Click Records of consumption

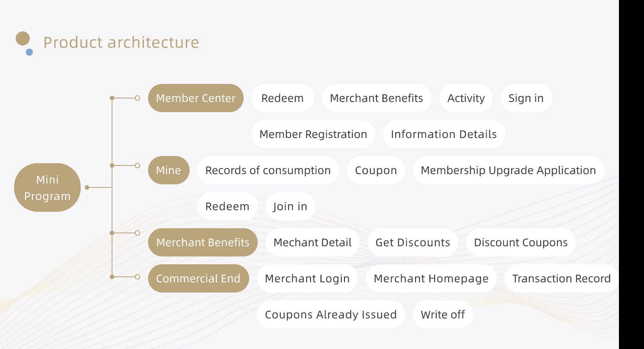click(268, 170)
